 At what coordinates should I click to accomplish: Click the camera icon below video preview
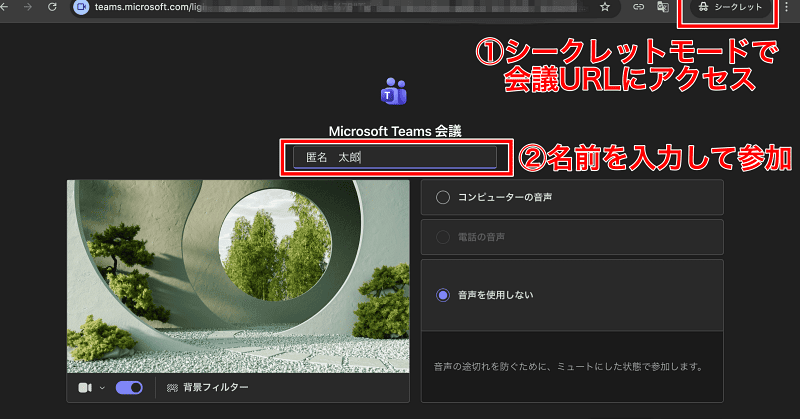click(x=85, y=387)
